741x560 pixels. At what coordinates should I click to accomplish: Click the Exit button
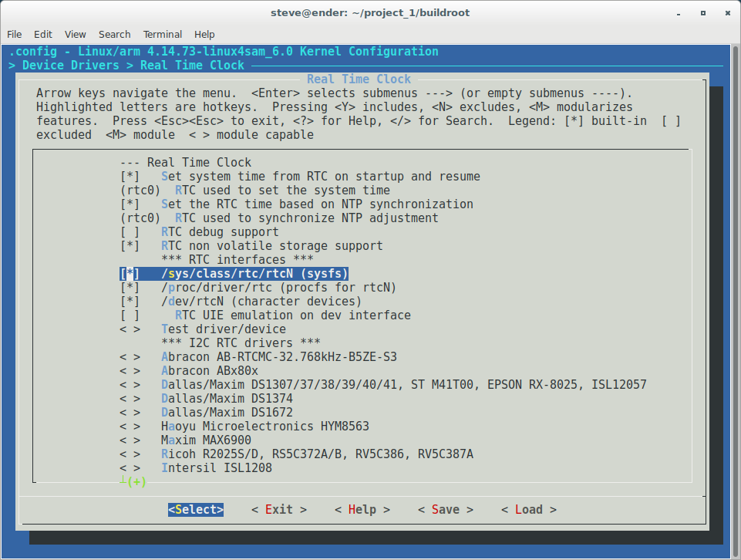[x=278, y=510]
